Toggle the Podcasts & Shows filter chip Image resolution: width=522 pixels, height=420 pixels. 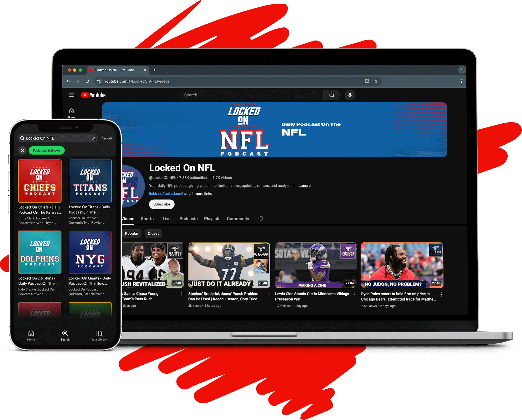[47, 150]
